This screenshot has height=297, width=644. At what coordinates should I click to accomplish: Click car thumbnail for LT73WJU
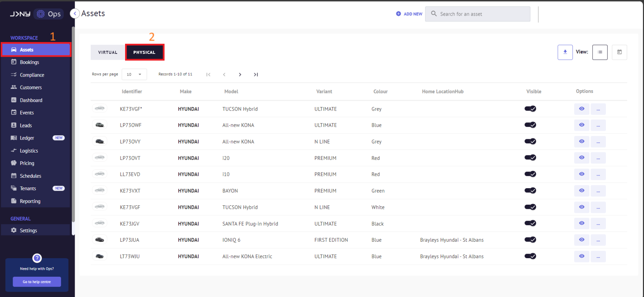[x=100, y=256]
